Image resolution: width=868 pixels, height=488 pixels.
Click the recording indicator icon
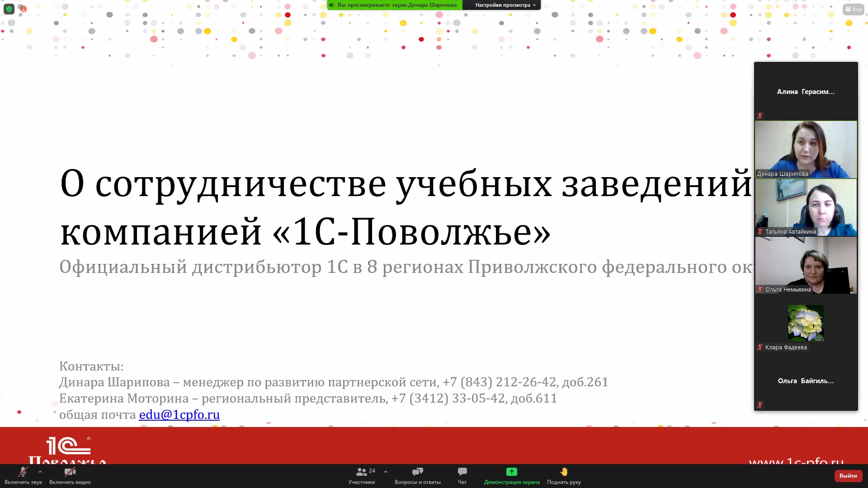click(23, 9)
